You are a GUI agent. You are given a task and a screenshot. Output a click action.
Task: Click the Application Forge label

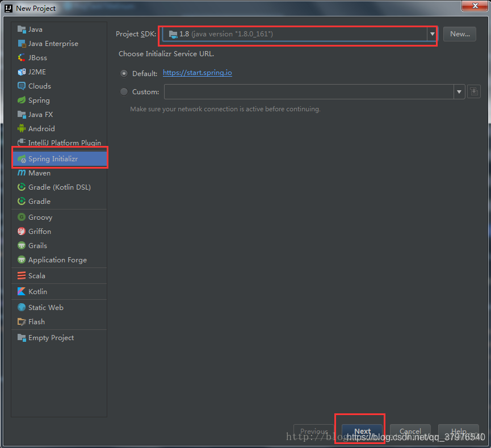click(x=58, y=260)
